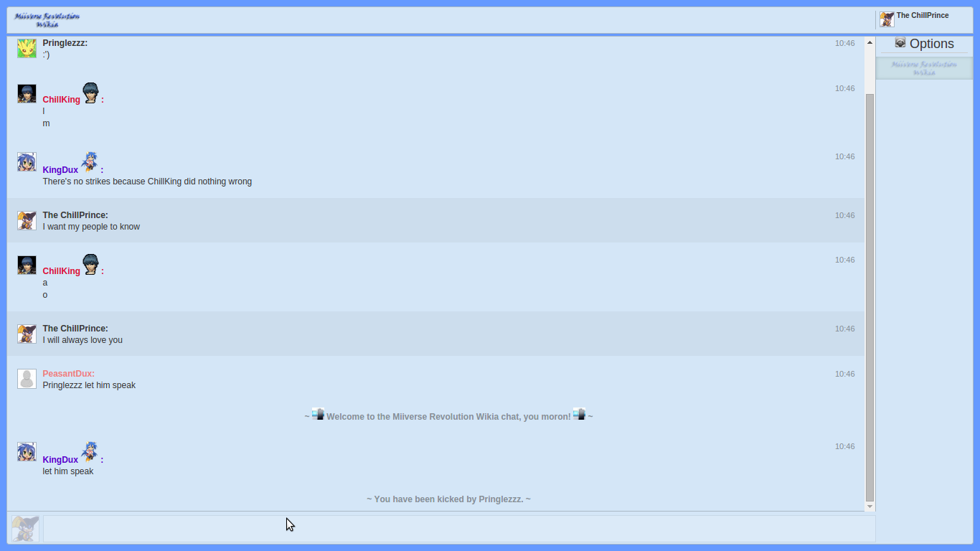
Task: Click the Options gear icon
Action: pos(900,42)
